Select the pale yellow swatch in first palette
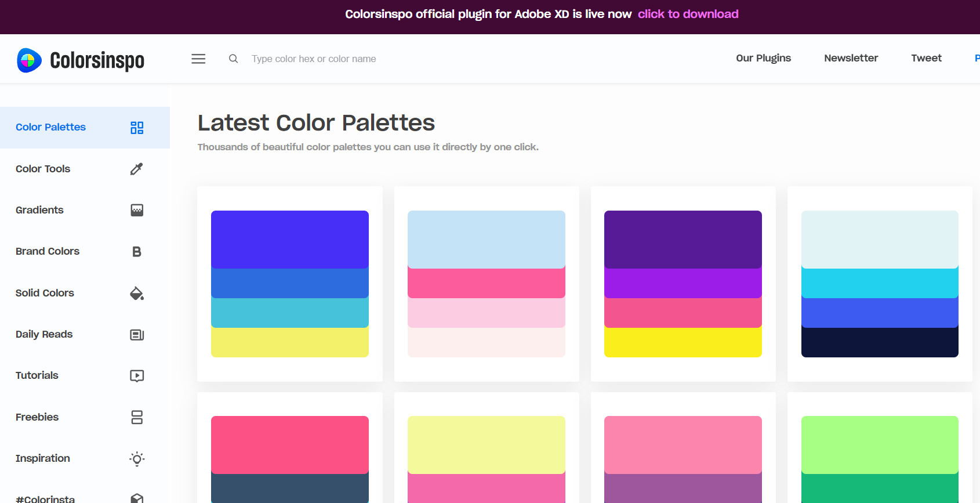The width and height of the screenshot is (980, 503). point(290,342)
